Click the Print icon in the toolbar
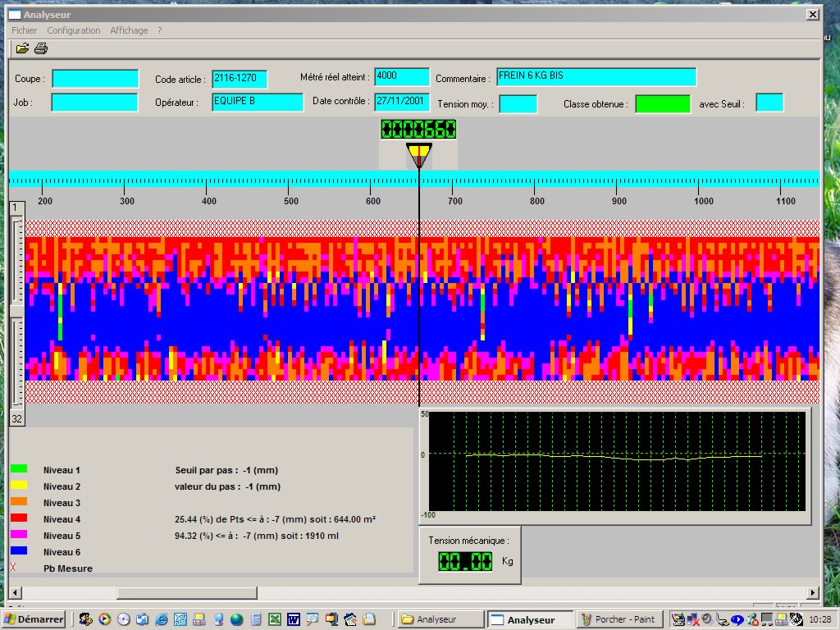840x630 pixels. 40,48
